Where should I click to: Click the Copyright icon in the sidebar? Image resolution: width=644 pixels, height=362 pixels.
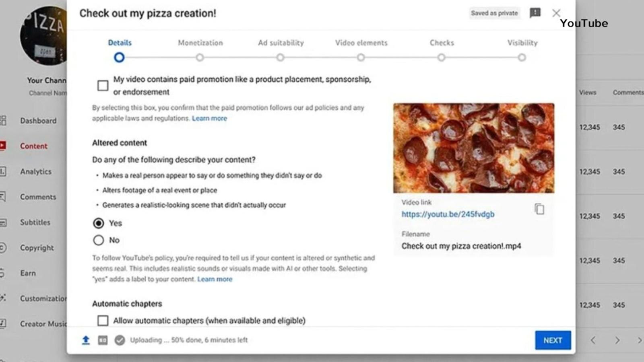point(2,248)
